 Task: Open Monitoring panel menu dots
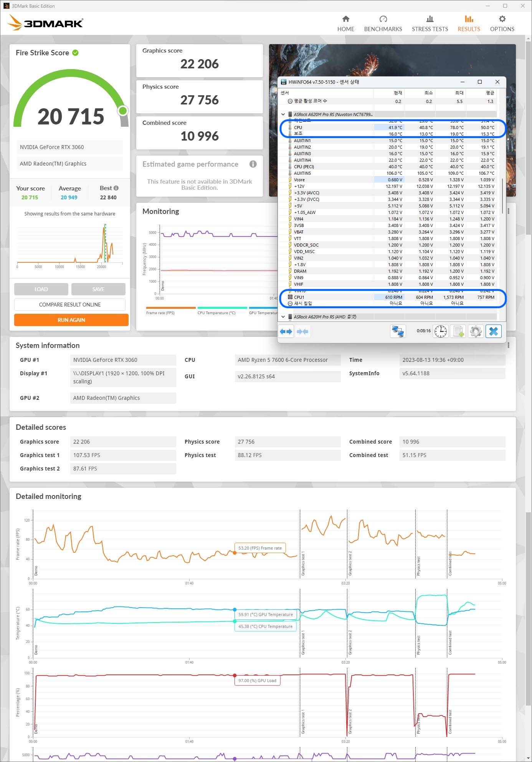pyautogui.click(x=508, y=211)
